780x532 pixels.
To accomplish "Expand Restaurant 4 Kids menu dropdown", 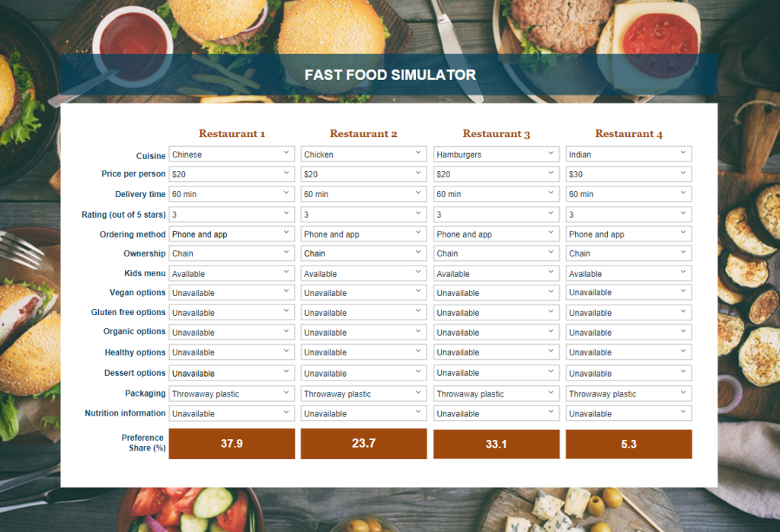I will (628, 273).
